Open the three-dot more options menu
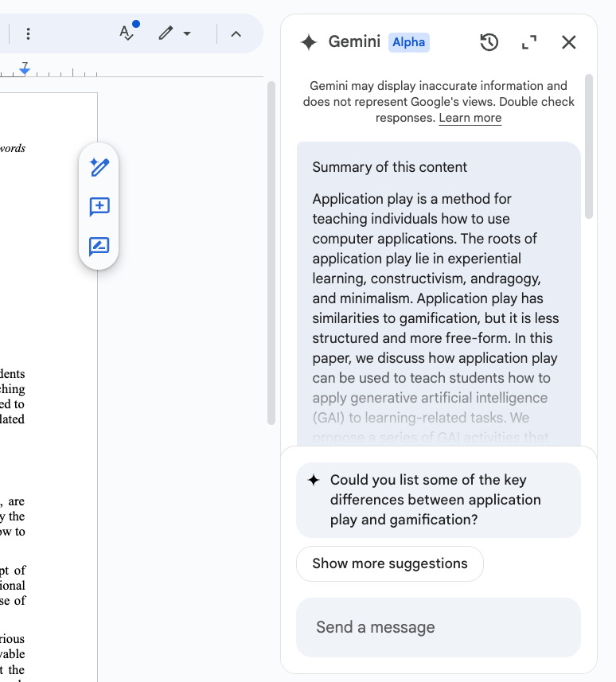 pyautogui.click(x=29, y=34)
